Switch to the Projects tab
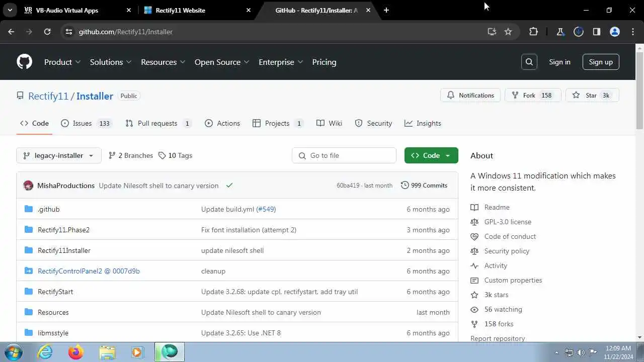This screenshot has height=362, width=644. [x=278, y=123]
